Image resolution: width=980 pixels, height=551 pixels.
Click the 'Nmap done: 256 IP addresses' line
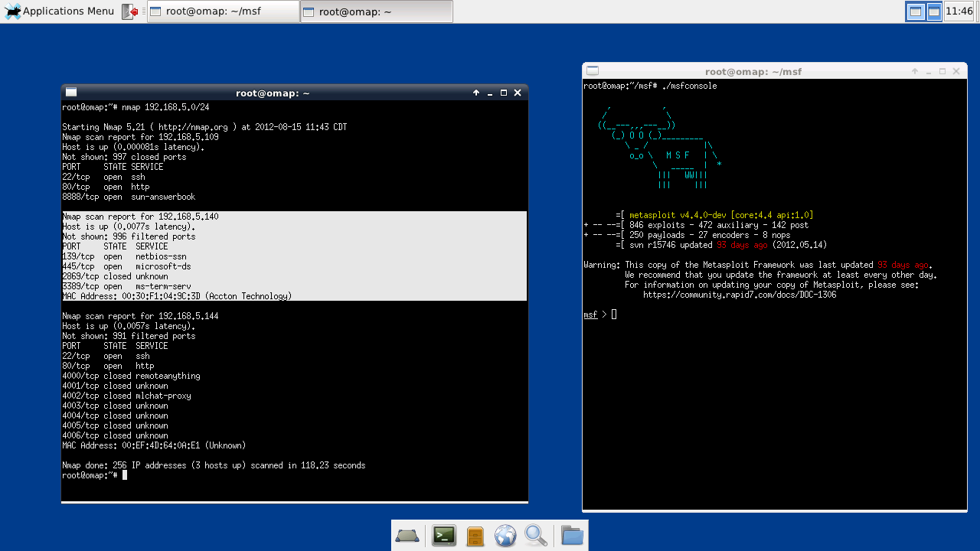coord(214,465)
